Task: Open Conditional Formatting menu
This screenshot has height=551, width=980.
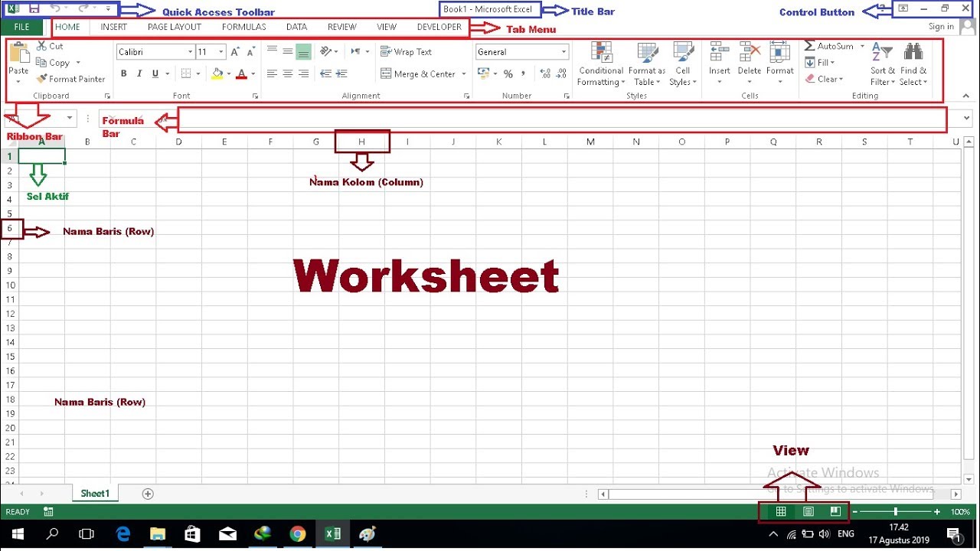Action: pos(601,64)
